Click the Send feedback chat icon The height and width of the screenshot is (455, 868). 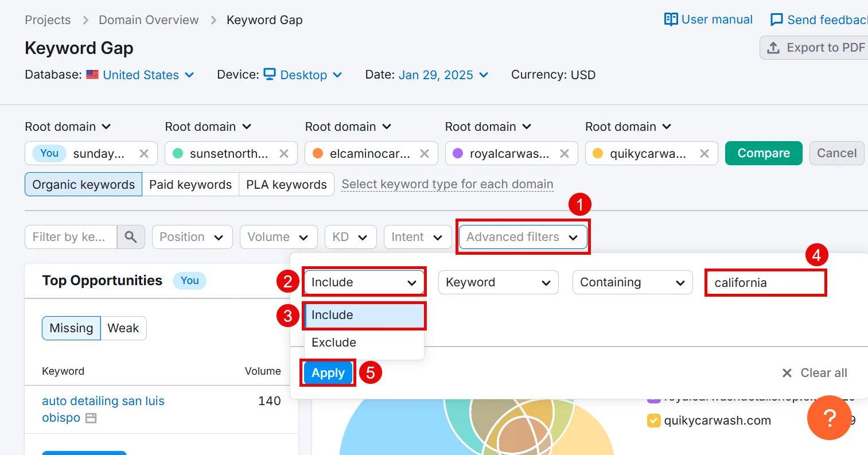pyautogui.click(x=776, y=20)
